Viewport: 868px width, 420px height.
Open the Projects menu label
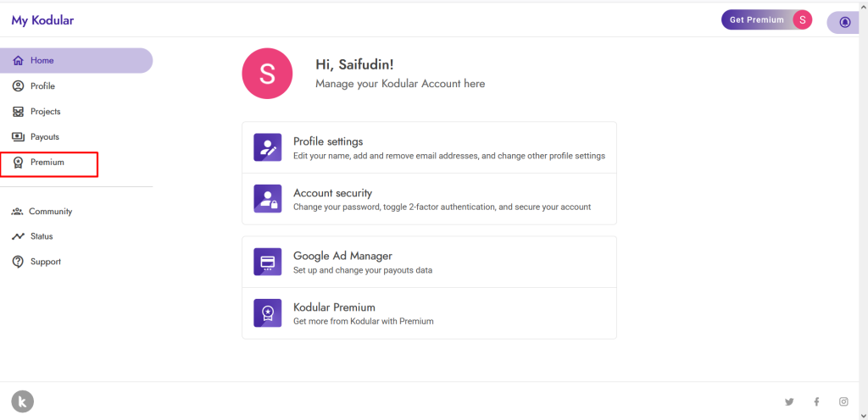click(x=46, y=112)
